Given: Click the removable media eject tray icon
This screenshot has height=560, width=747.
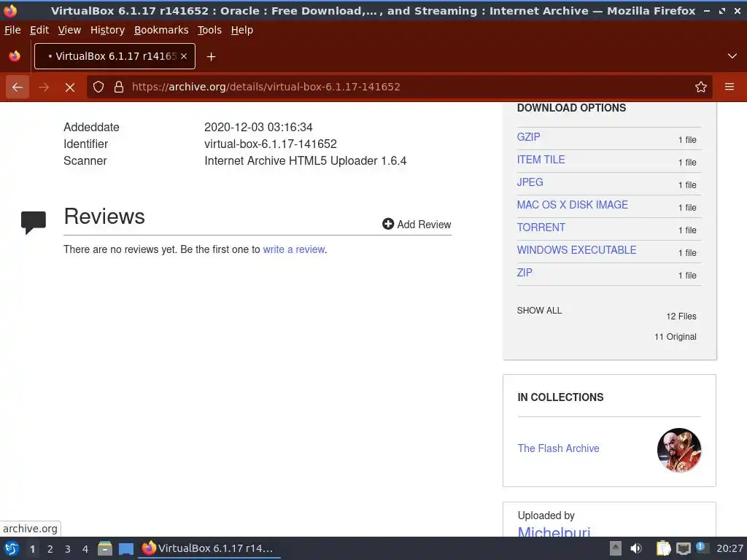Looking at the screenshot, I should 616,548.
